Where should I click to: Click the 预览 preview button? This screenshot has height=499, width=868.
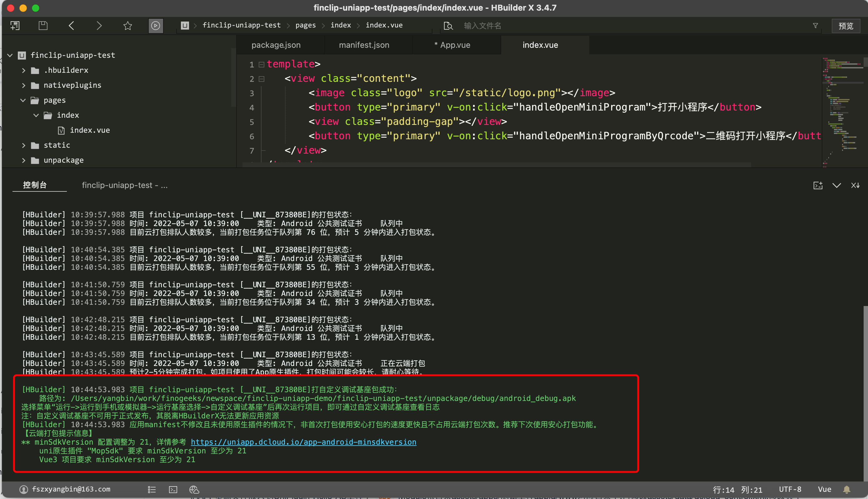(x=846, y=26)
